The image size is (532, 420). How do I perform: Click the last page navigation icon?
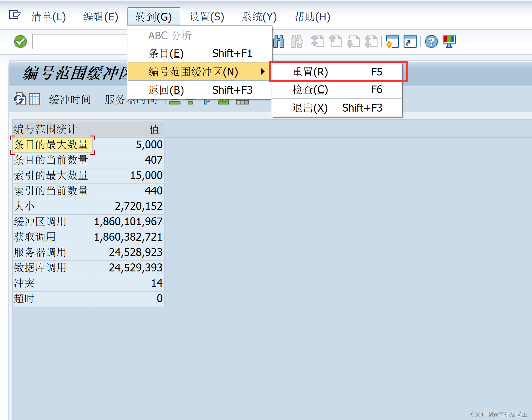[371, 41]
